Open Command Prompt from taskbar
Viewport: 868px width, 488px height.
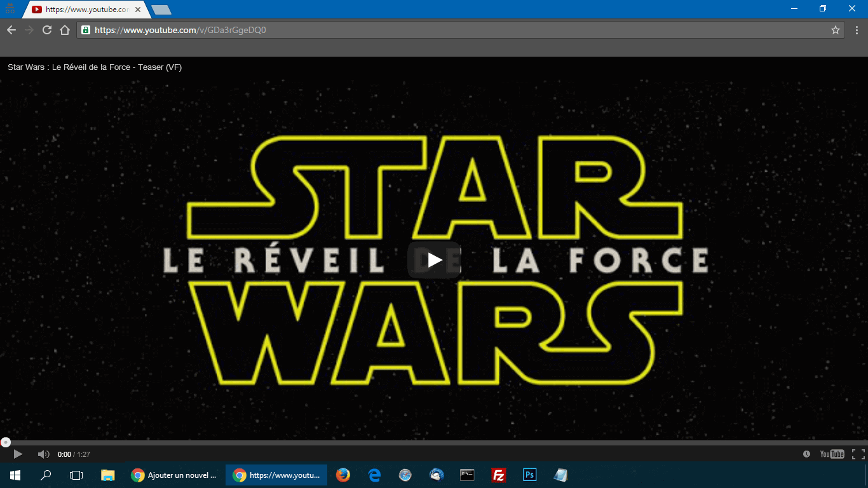[x=467, y=475]
